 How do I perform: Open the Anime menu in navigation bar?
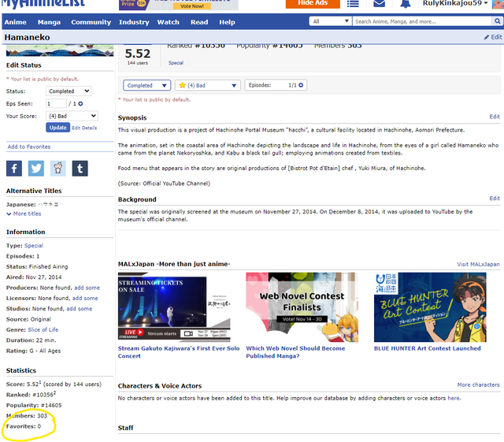point(16,22)
